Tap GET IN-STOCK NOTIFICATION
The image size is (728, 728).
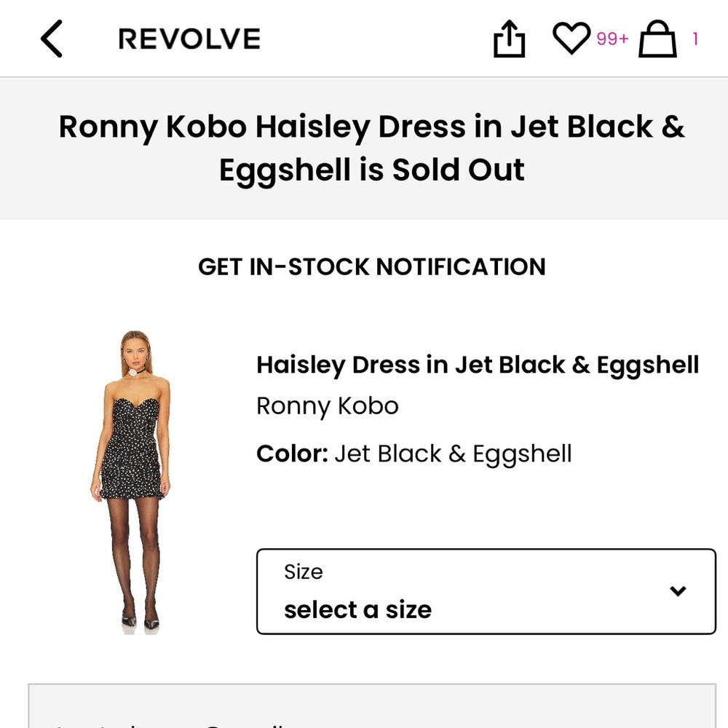tap(371, 266)
